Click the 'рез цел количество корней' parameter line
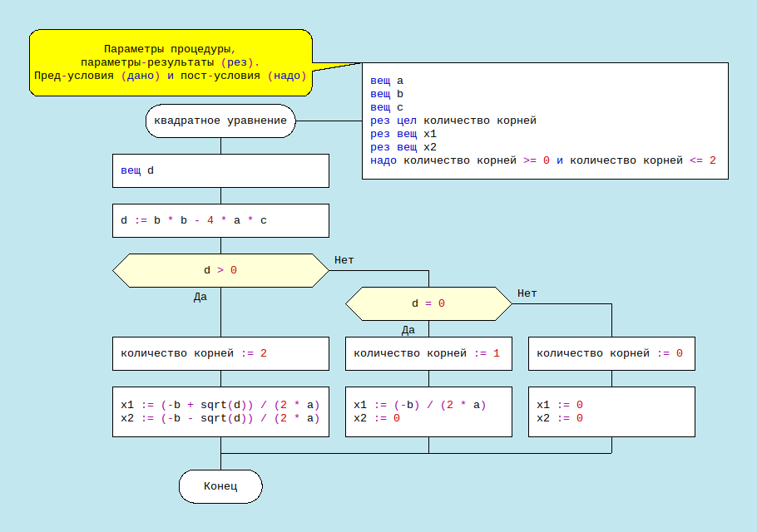 coord(453,121)
